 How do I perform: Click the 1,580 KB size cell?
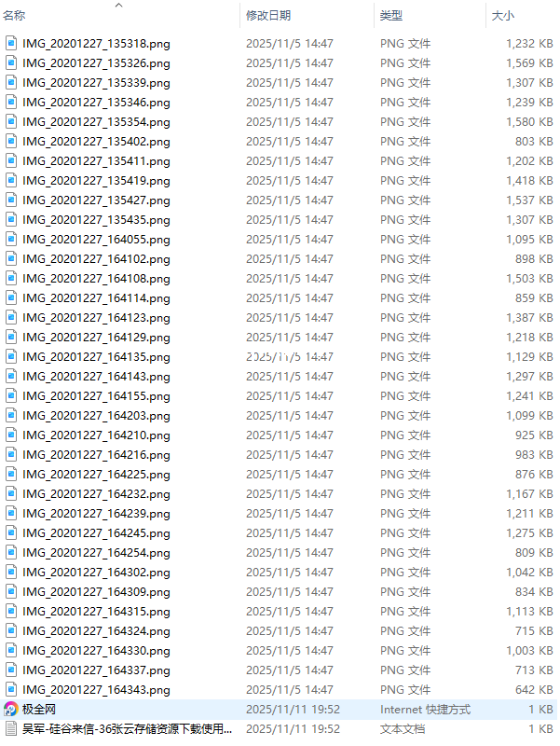click(x=529, y=122)
